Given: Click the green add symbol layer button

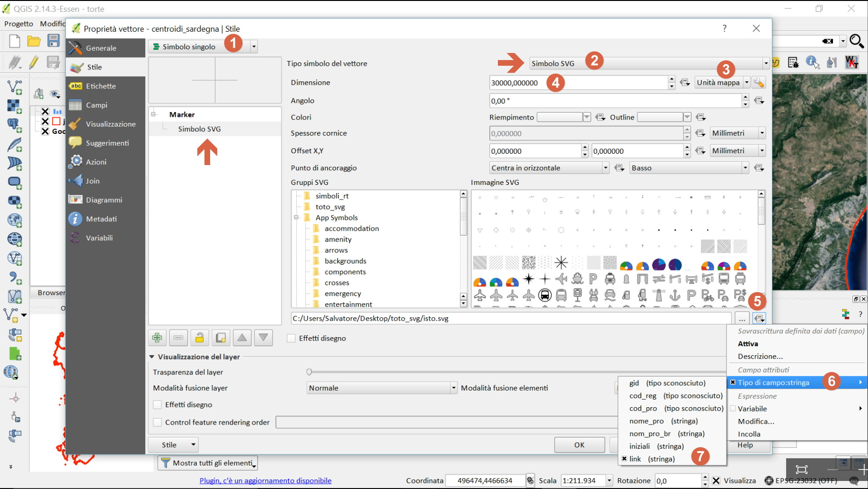Looking at the screenshot, I should 157,338.
